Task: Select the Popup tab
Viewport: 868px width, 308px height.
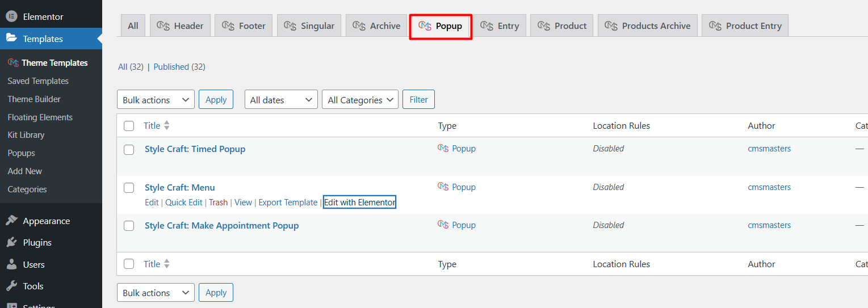Action: pyautogui.click(x=441, y=26)
